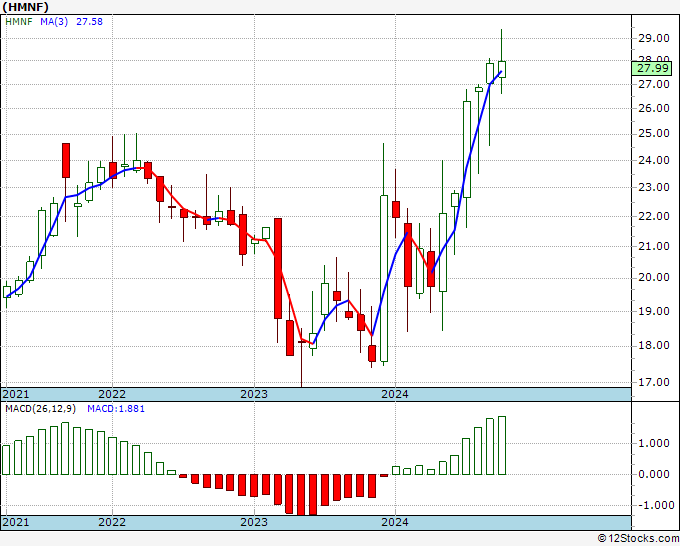Click the tall green candlestick before 2024

[x=384, y=278]
